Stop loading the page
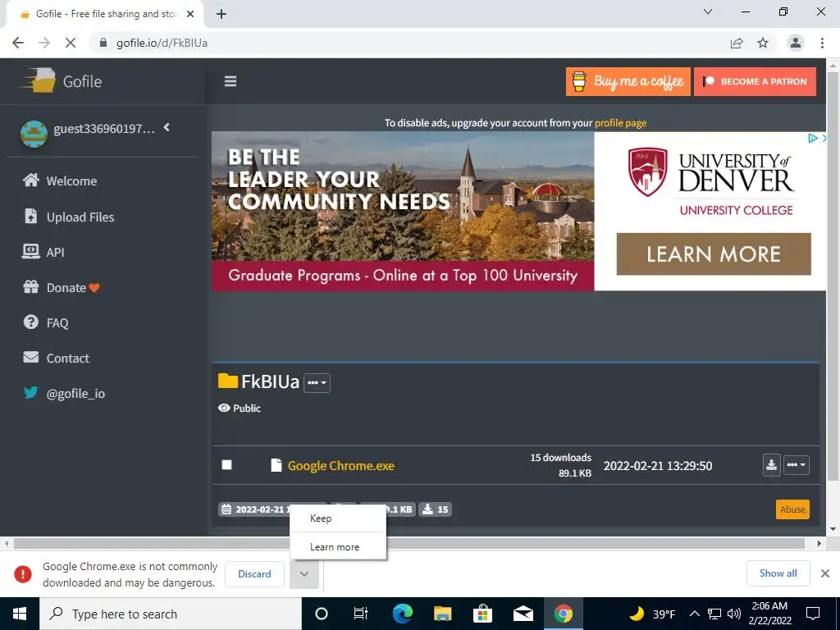The width and height of the screenshot is (840, 630). click(71, 43)
